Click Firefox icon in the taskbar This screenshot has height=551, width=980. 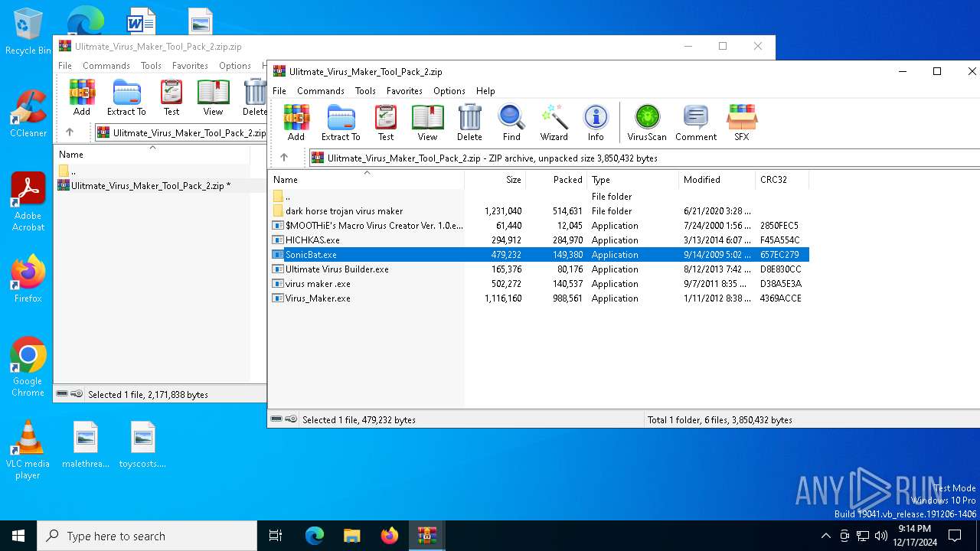pyautogui.click(x=390, y=536)
